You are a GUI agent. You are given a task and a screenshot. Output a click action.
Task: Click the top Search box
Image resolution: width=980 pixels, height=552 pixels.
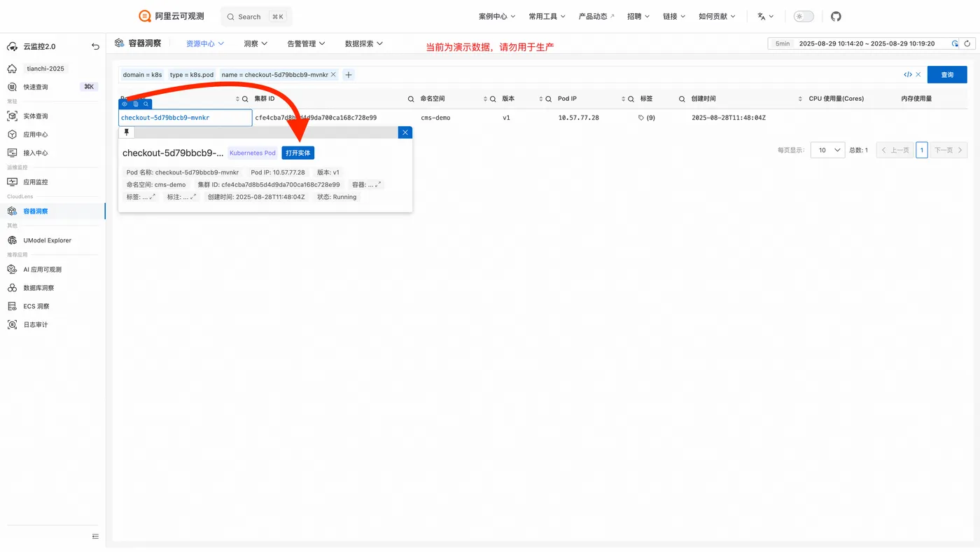click(x=256, y=17)
